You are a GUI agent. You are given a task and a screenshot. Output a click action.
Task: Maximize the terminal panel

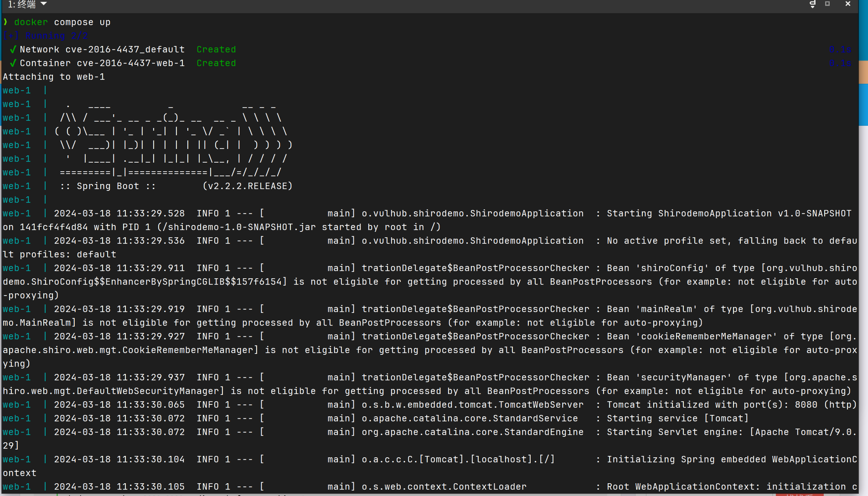tap(827, 4)
